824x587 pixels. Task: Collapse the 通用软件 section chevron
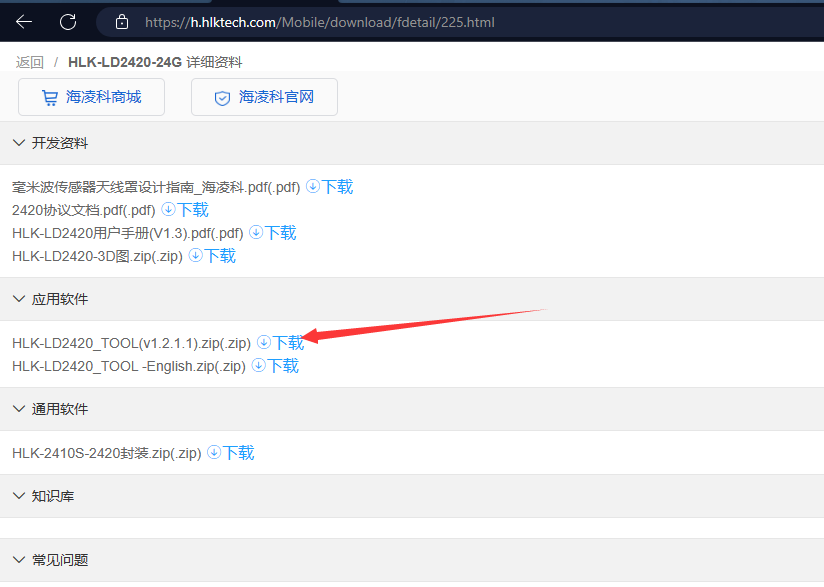tap(19, 409)
